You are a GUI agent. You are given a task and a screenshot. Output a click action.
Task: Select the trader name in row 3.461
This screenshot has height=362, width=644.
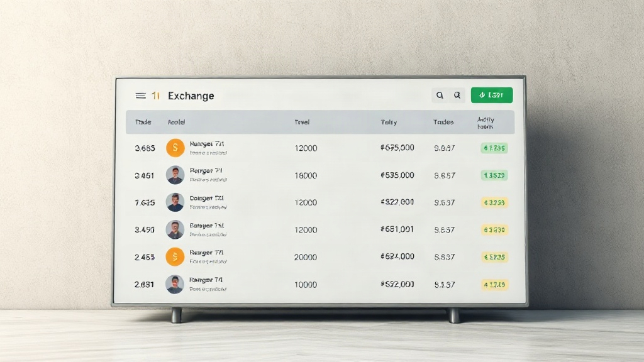pos(206,171)
